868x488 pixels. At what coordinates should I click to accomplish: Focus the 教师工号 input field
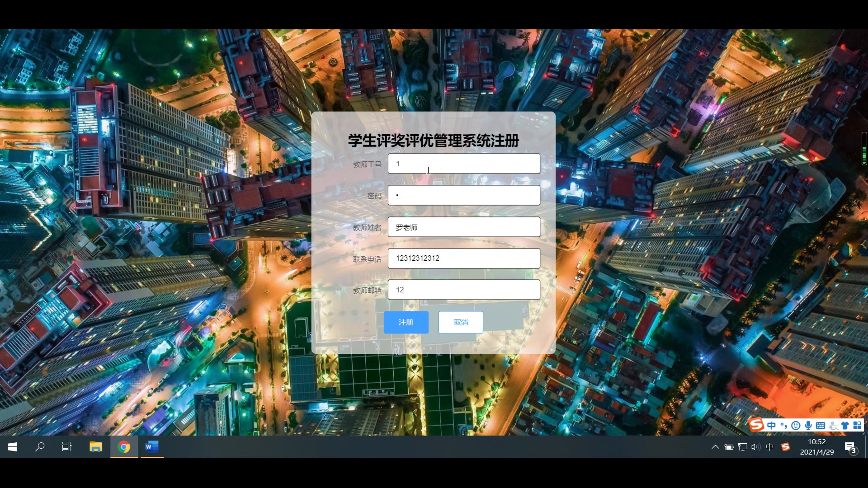point(463,164)
